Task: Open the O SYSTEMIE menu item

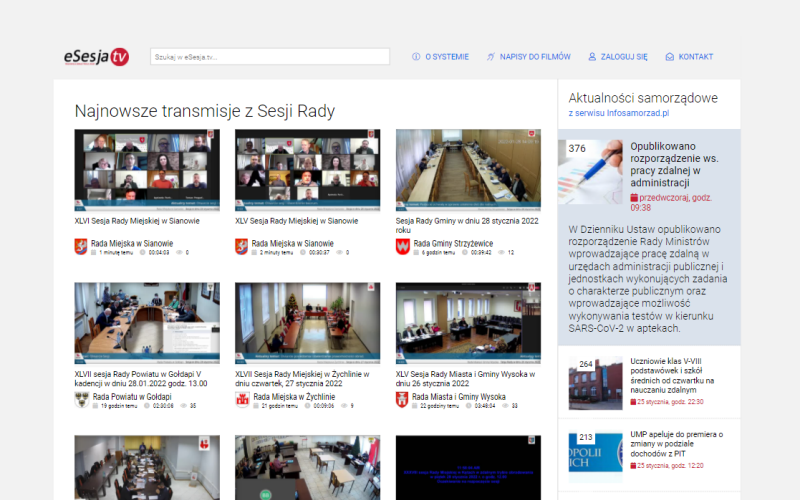Action: tap(446, 57)
